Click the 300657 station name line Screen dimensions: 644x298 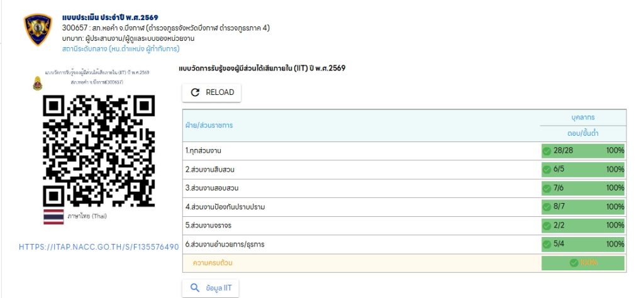tap(166, 28)
